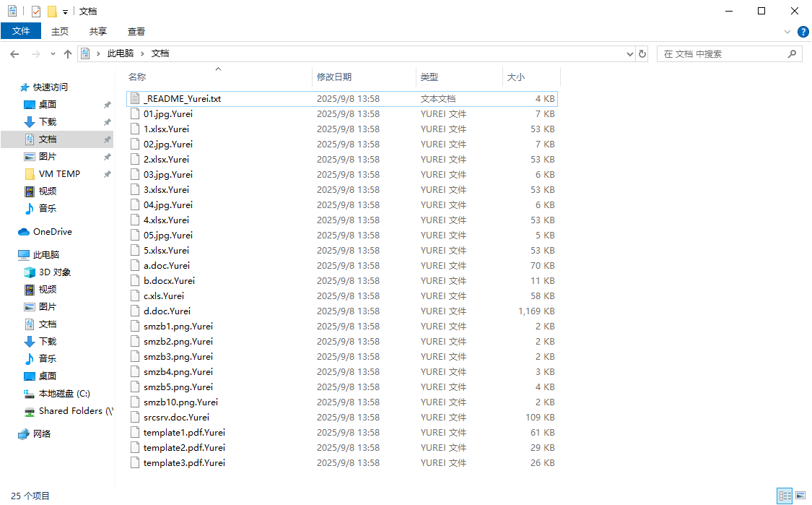Click the search magnifier icon

point(792,54)
